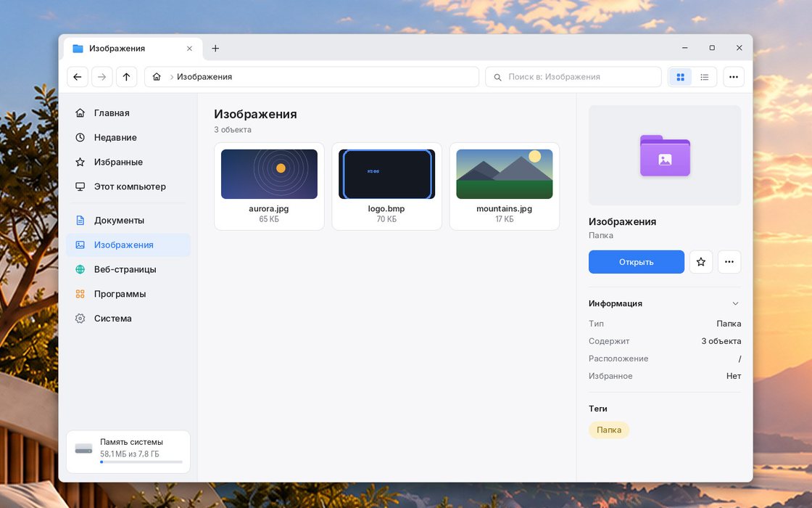Click the Память системы storage card
This screenshot has width=812, height=508.
pyautogui.click(x=128, y=451)
